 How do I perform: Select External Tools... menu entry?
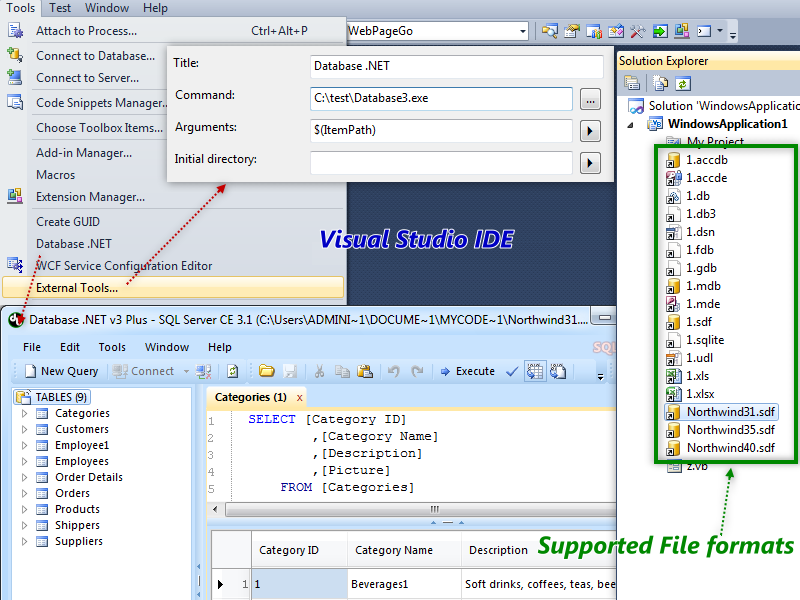click(x=173, y=288)
